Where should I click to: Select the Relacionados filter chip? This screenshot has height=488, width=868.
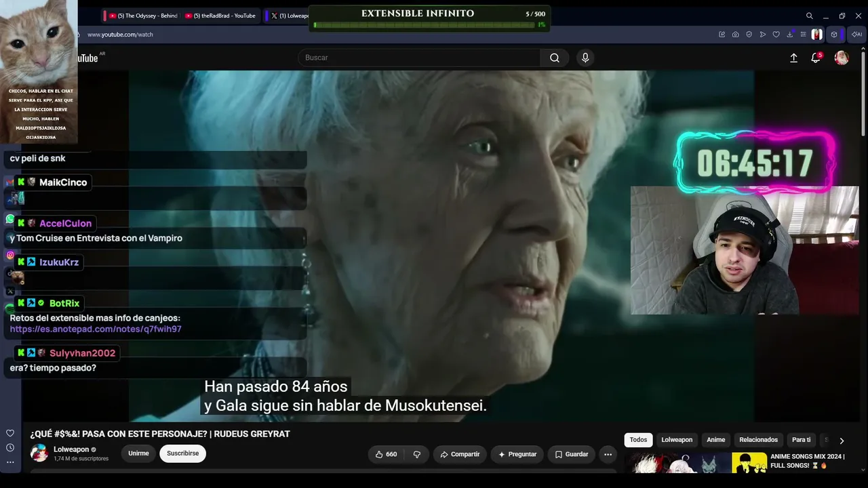click(x=758, y=440)
